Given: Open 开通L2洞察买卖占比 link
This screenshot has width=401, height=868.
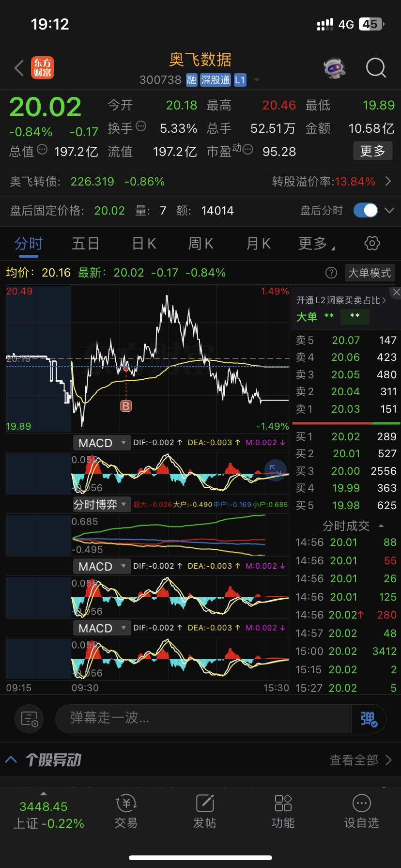Looking at the screenshot, I should click(x=341, y=300).
